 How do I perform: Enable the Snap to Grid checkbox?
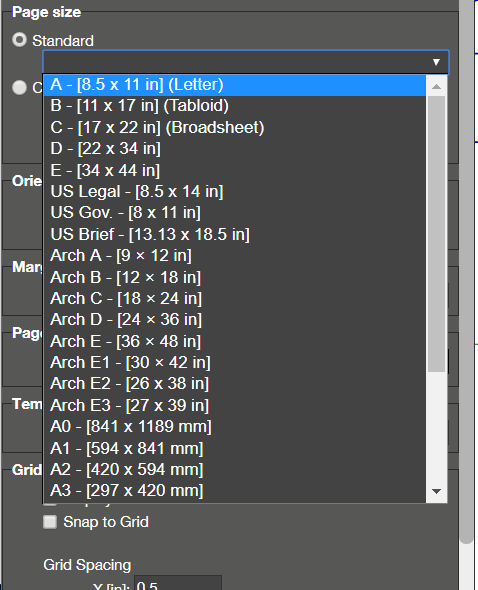(50, 522)
